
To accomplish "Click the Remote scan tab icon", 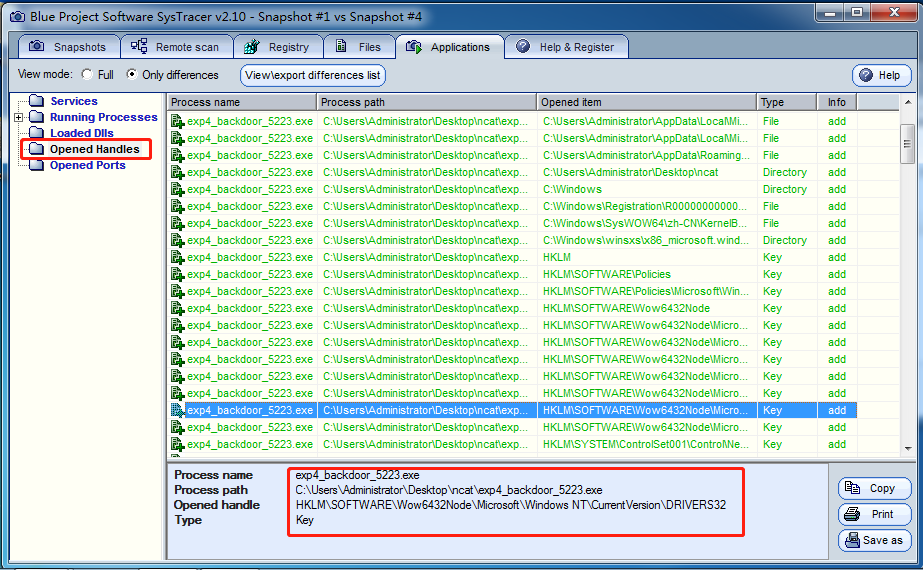I will 139,46.
